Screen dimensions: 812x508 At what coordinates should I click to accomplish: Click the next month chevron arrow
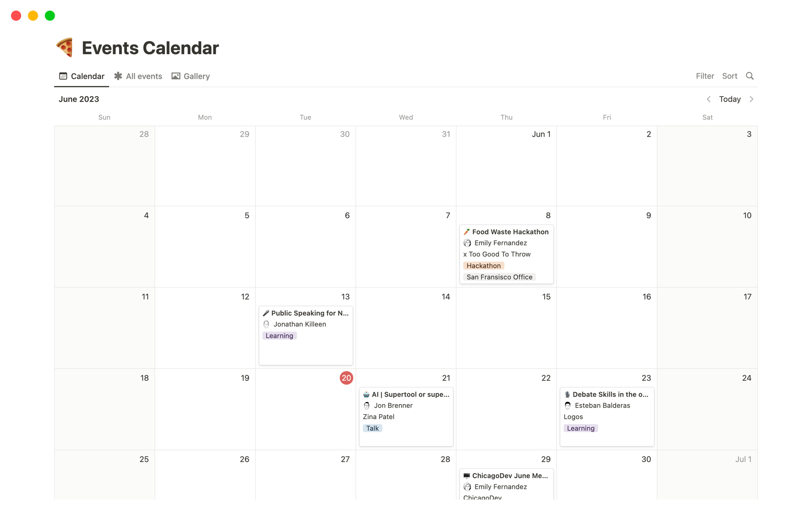point(751,99)
